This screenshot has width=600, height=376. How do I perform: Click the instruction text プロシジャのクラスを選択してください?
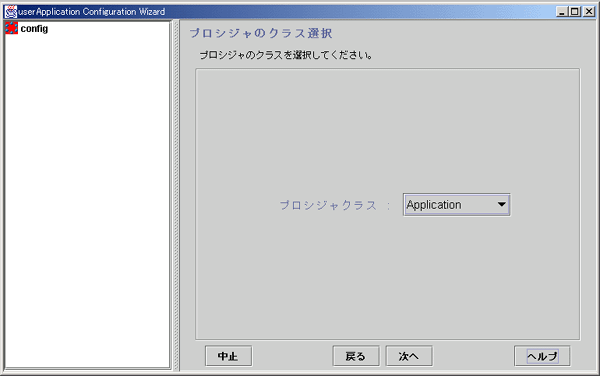coord(286,55)
